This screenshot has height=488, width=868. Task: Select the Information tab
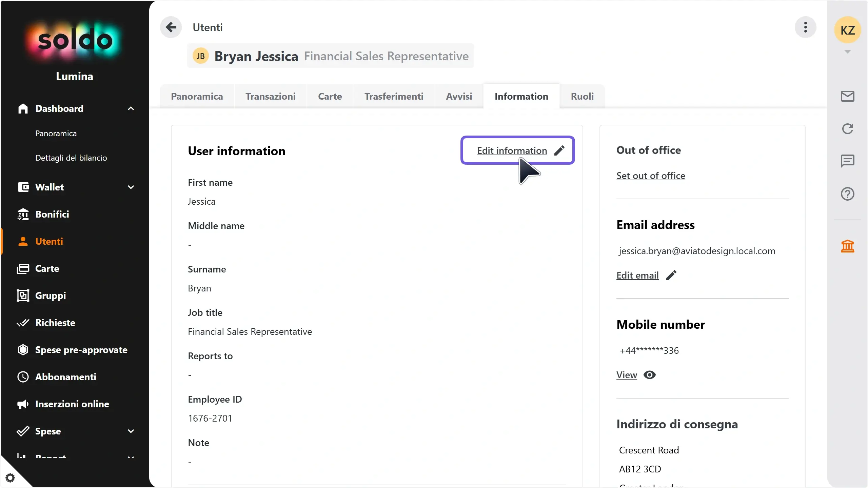[x=521, y=96]
